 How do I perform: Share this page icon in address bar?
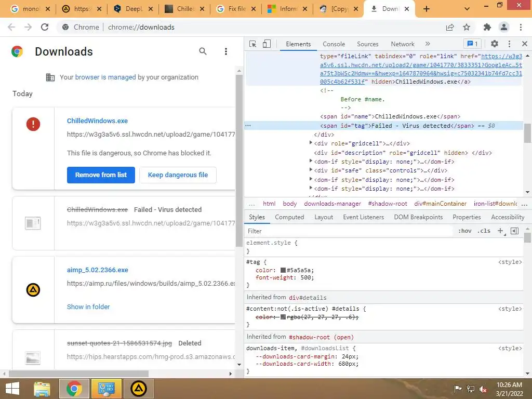click(450, 27)
